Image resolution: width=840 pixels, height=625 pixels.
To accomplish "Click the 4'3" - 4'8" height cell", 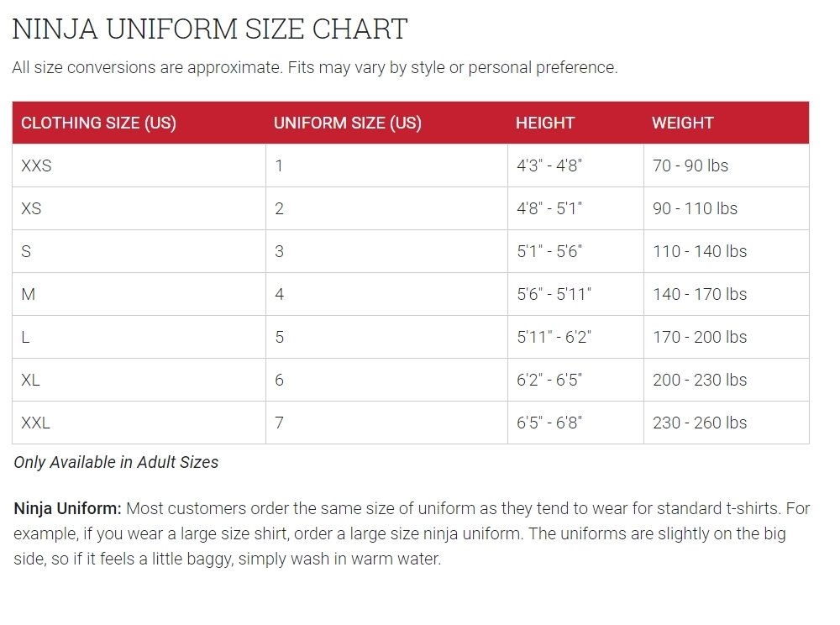I will (549, 165).
